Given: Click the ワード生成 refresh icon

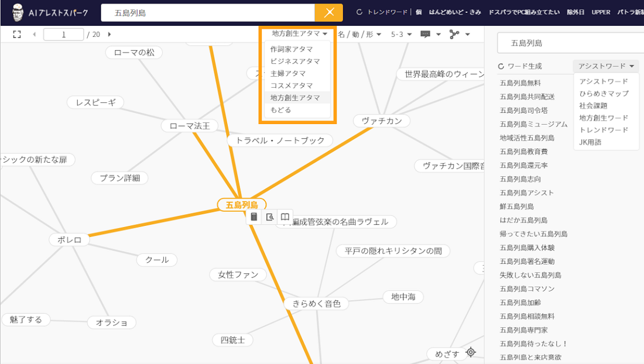Looking at the screenshot, I should click(x=501, y=66).
